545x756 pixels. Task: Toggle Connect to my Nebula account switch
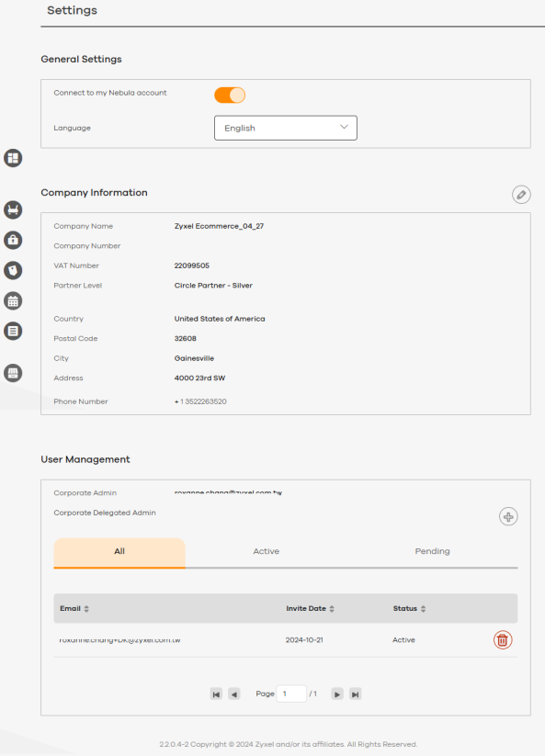point(230,95)
